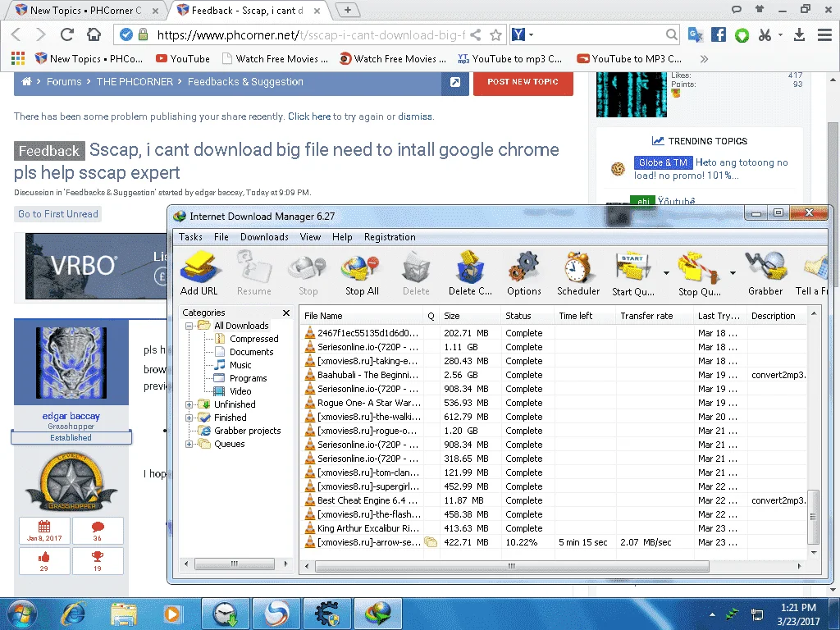Click the scissors extension icon
The image size is (840, 630).
765,35
